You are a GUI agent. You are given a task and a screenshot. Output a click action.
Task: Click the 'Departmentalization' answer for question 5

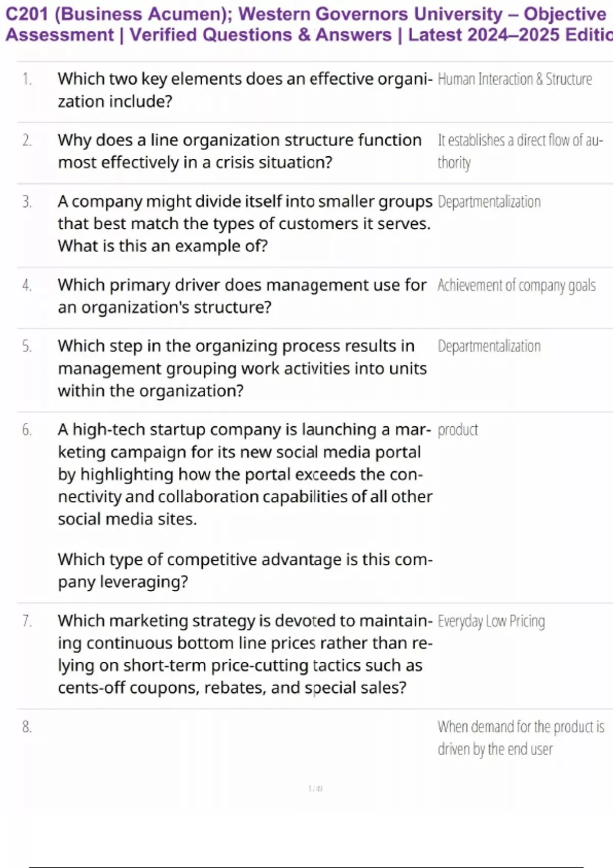tap(489, 346)
